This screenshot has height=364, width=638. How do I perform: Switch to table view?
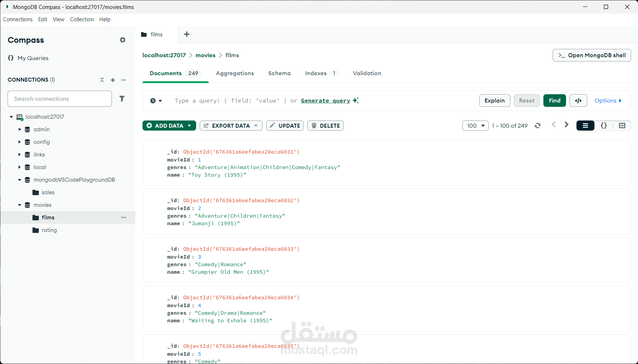click(x=622, y=126)
